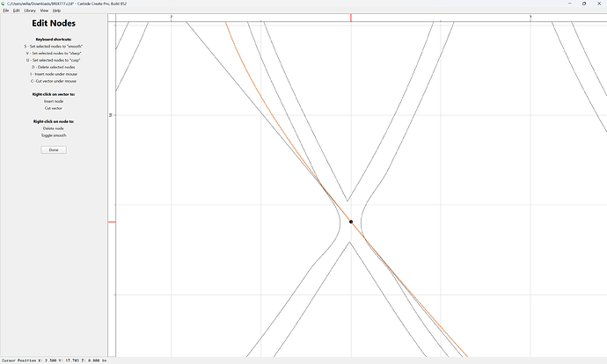Minimize the Carbide Create window
The image size is (607, 364).
pyautogui.click(x=569, y=4)
